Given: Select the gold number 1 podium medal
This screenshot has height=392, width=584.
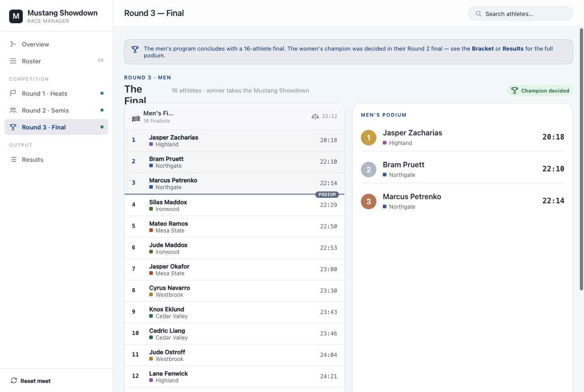Looking at the screenshot, I should pos(369,138).
